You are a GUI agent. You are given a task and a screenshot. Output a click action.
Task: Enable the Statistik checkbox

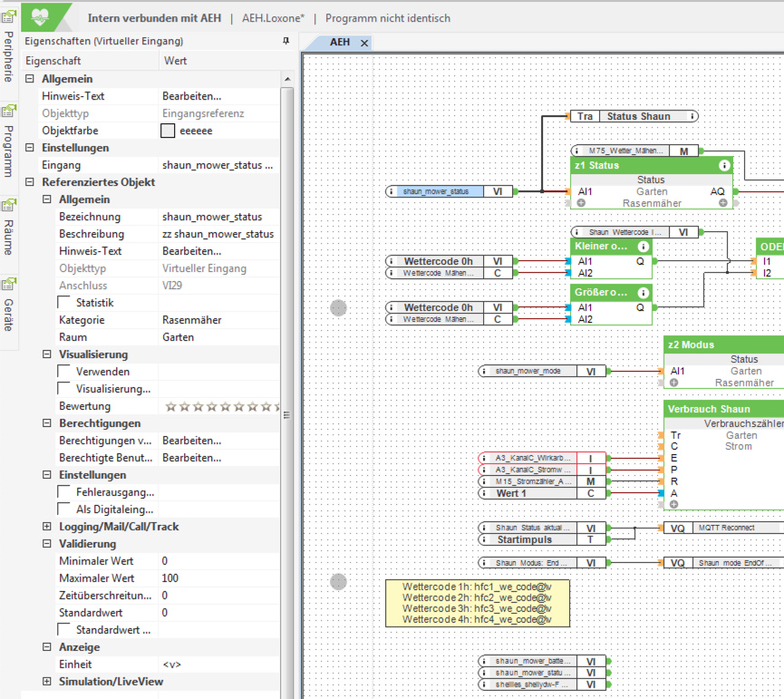click(64, 303)
